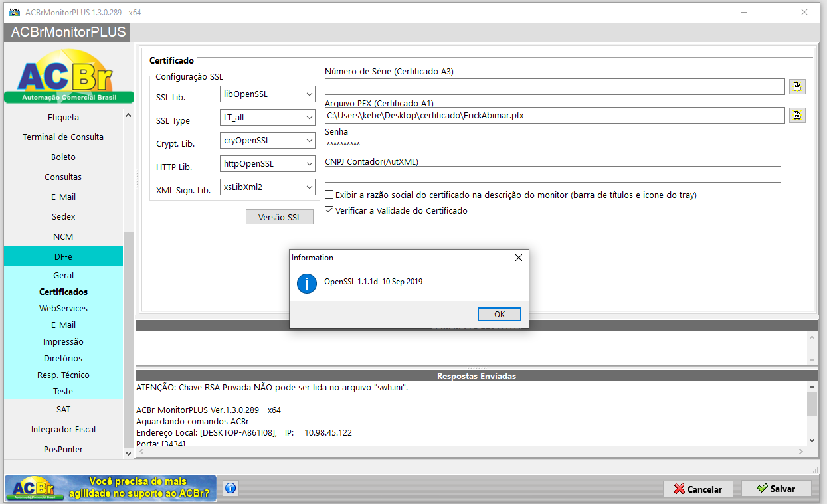
Task: Click the window title bar app icon
Action: [14, 12]
